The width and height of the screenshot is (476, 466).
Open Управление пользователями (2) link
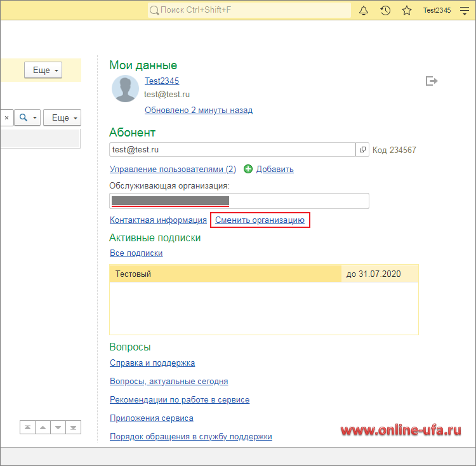173,169
